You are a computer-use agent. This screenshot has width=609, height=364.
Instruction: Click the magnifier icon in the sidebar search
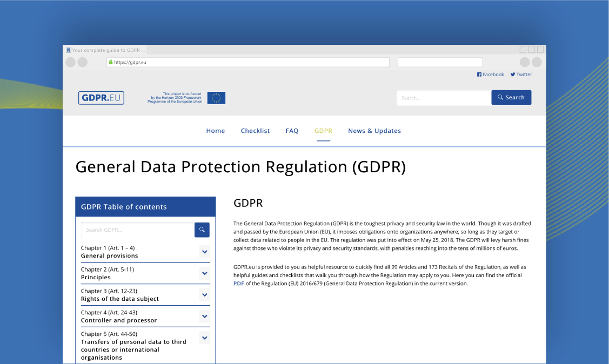click(202, 230)
